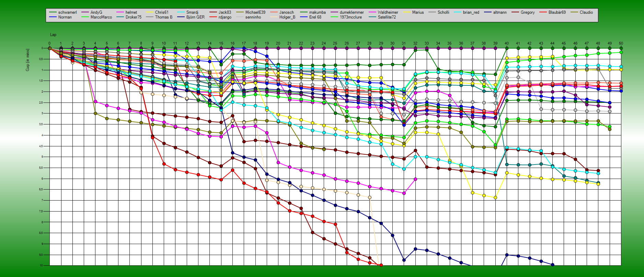Click the red data point at lap 29 bottom
This screenshot has width=644, height=277.
(x=381, y=265)
